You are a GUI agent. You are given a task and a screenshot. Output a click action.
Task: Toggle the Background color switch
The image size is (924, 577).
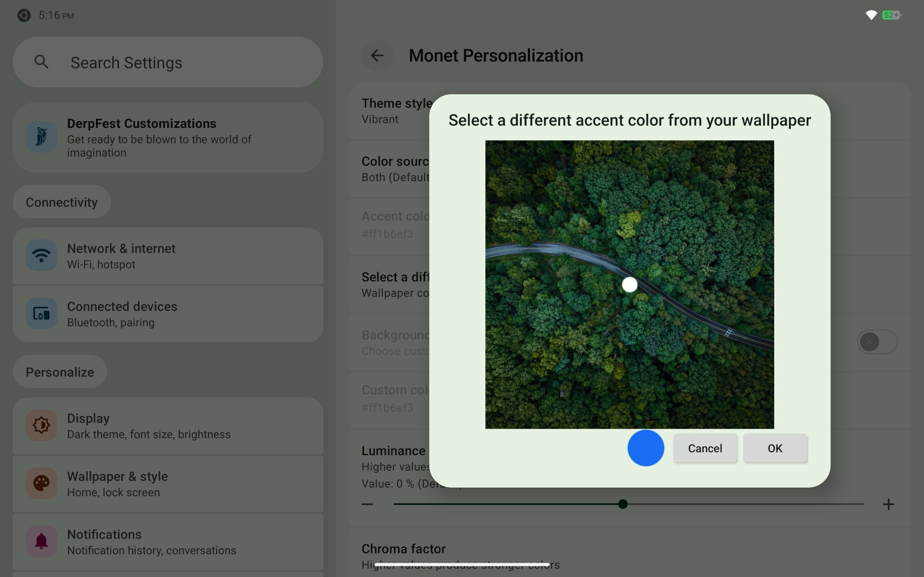click(877, 342)
